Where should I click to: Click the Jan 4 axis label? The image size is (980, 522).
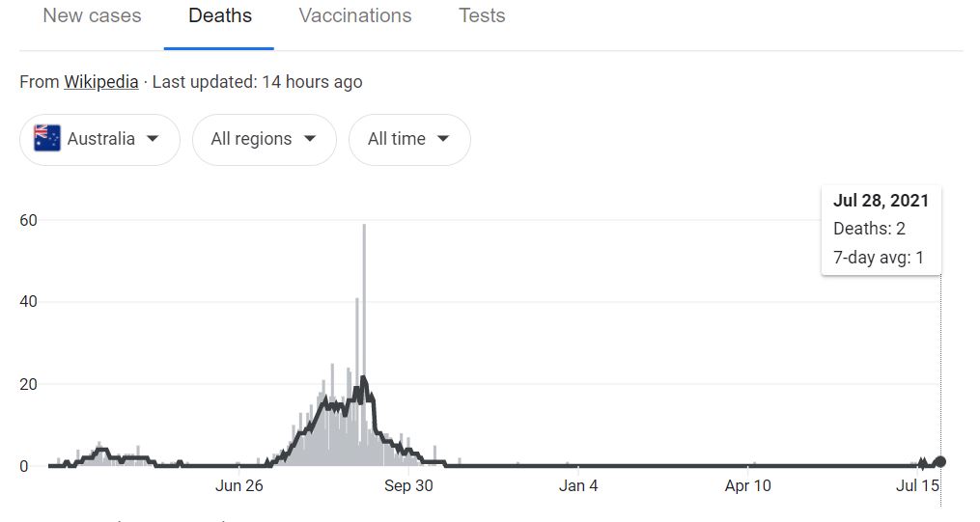pyautogui.click(x=578, y=485)
